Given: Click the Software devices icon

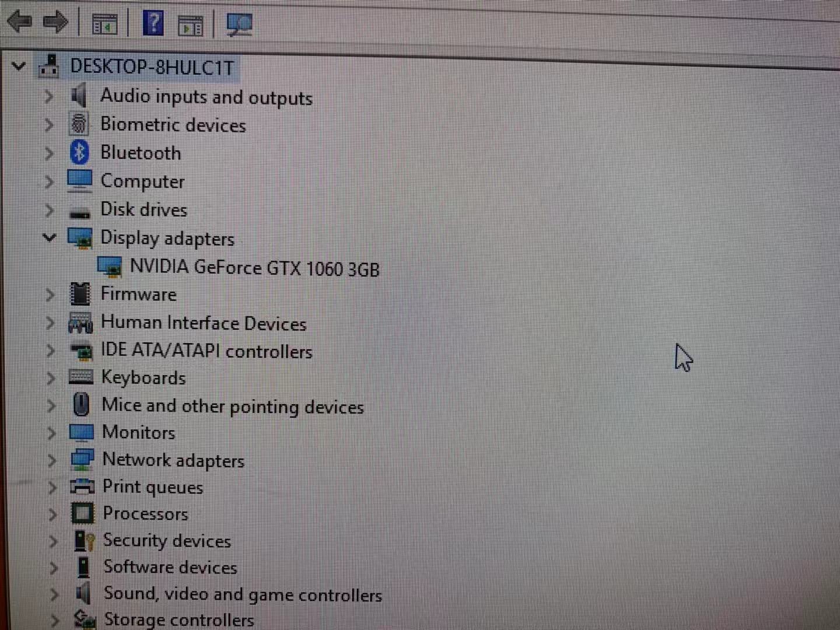Looking at the screenshot, I should point(84,567).
